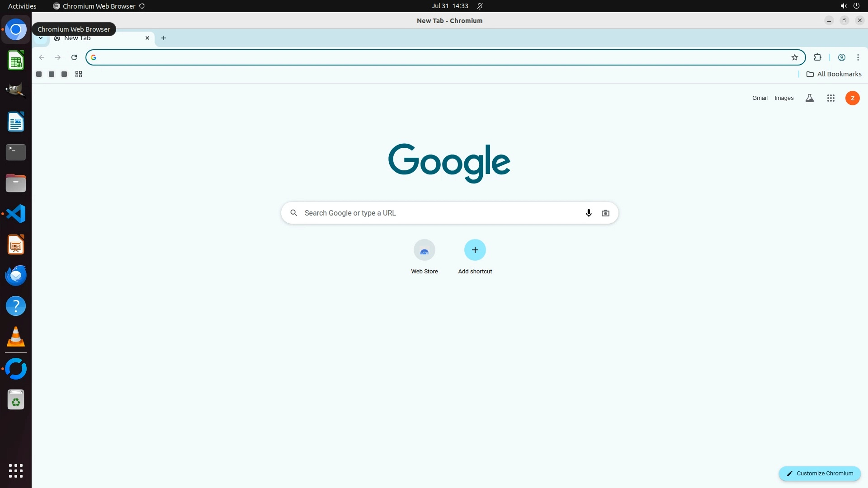Start voice search with microphone icon
The width and height of the screenshot is (868, 488).
coord(588,213)
